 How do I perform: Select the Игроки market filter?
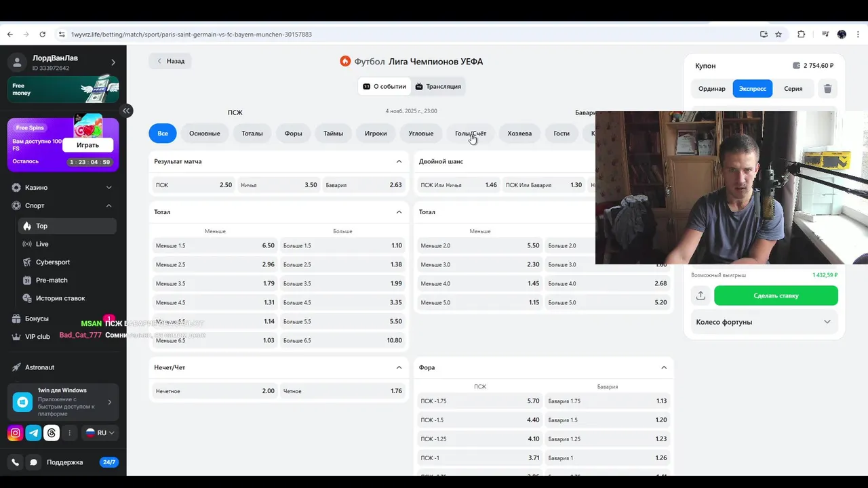pos(376,134)
